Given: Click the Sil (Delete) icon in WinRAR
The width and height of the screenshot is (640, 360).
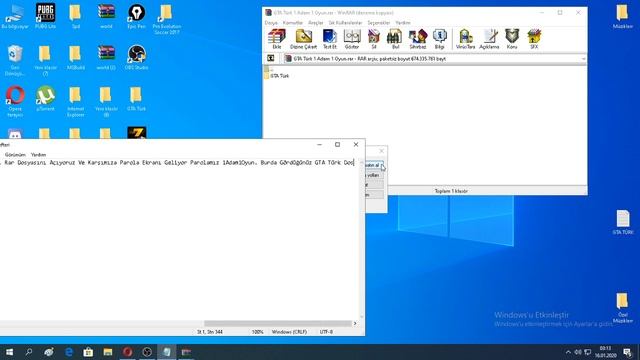Looking at the screenshot, I should [x=373, y=39].
